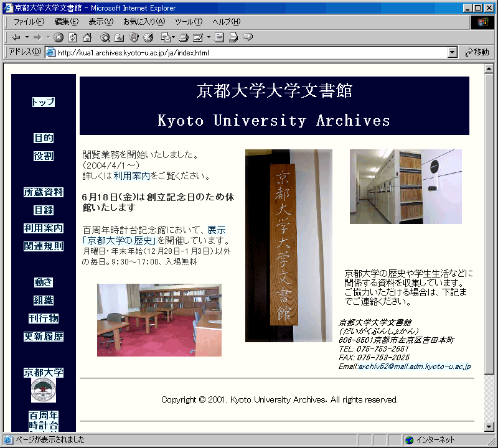
Task: Open the 刊行物 sidebar link
Action: click(x=44, y=319)
